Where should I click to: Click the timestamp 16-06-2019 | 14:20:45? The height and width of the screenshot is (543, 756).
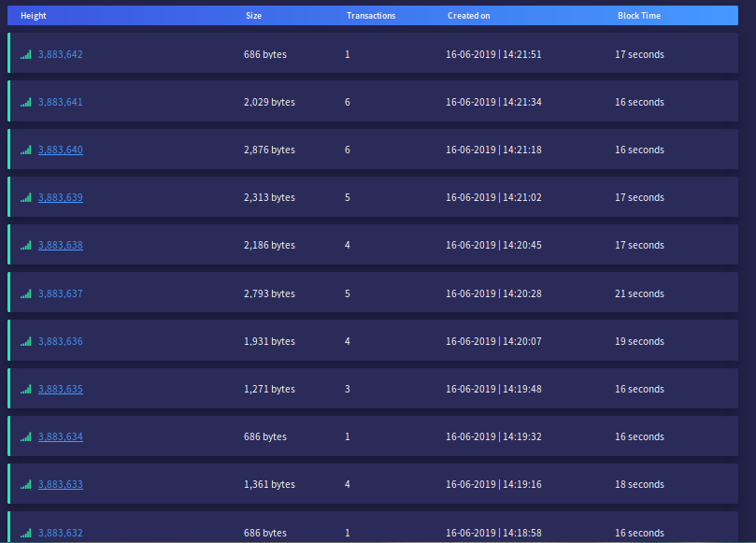493,246
